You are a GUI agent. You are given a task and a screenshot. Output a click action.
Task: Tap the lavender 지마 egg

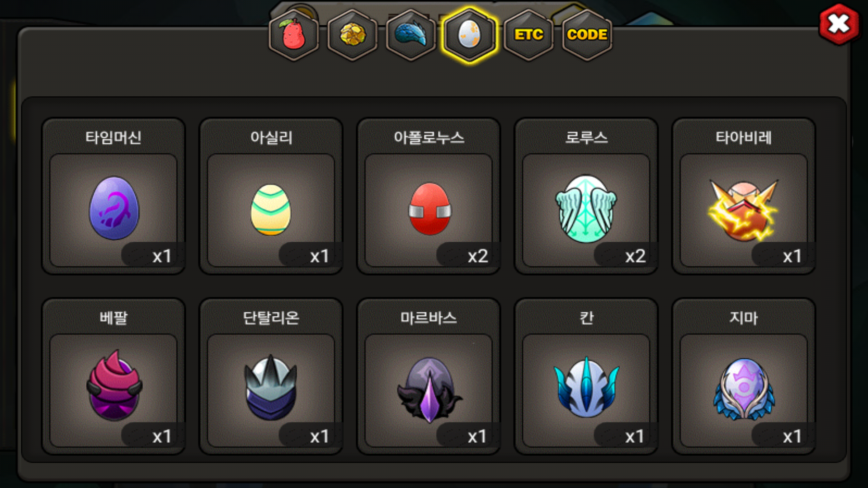[x=744, y=389]
